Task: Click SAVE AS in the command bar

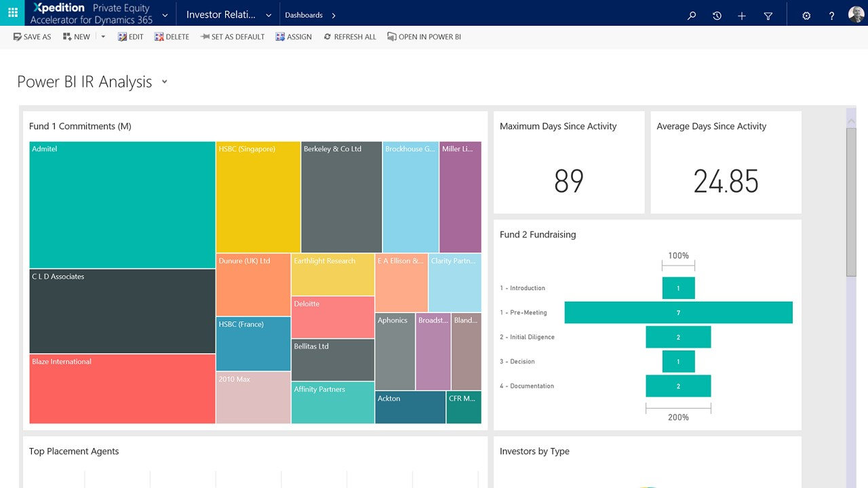Action: (32, 37)
